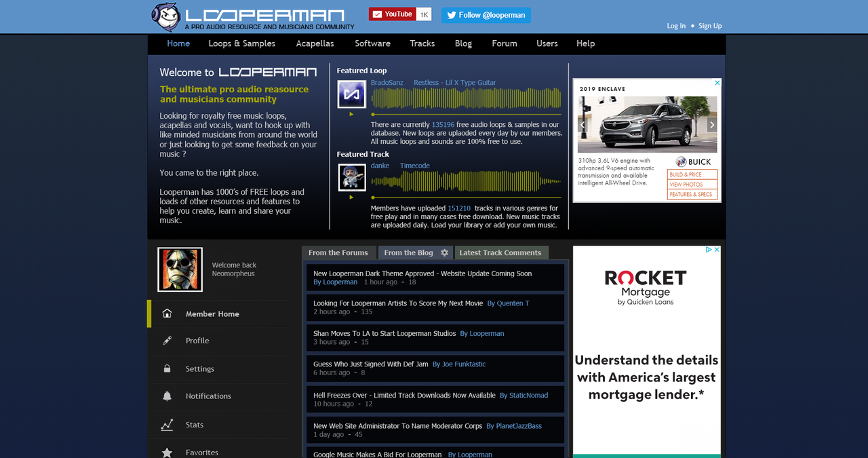The height and width of the screenshot is (458, 868).
Task: Open Favorites in sidebar
Action: click(x=220, y=450)
